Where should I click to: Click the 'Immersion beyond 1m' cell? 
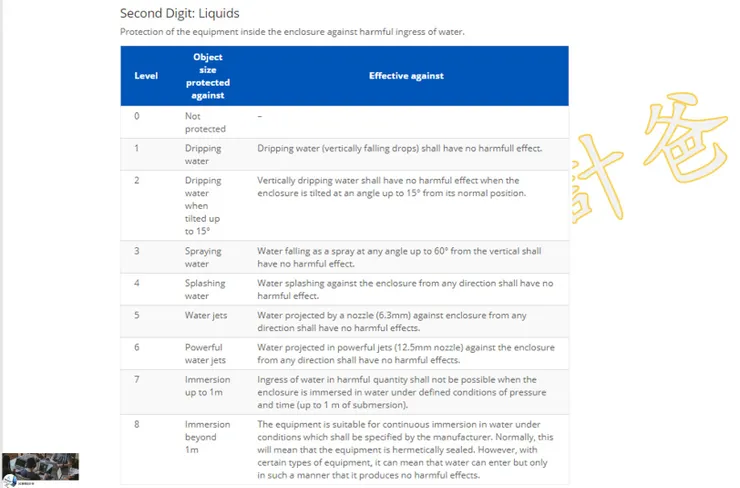[x=208, y=437]
